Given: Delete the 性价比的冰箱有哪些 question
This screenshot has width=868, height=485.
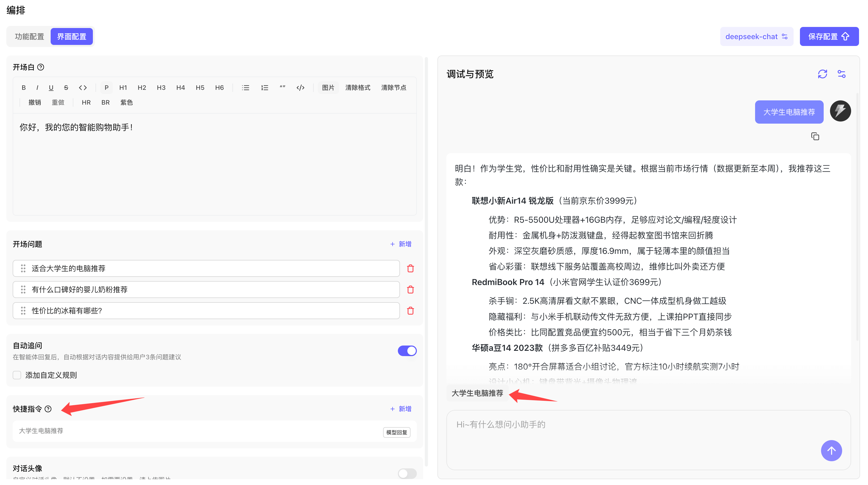Looking at the screenshot, I should [410, 311].
